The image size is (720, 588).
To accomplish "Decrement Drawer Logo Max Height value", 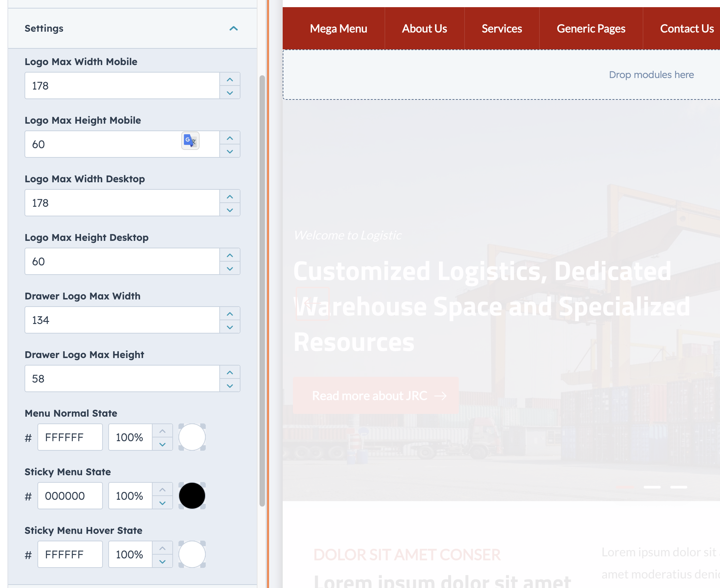I will click(230, 386).
